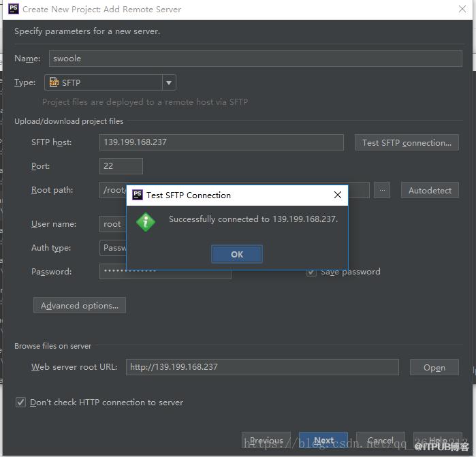476x457 pixels.
Task: Toggle the Save password checkbox
Action: (311, 272)
